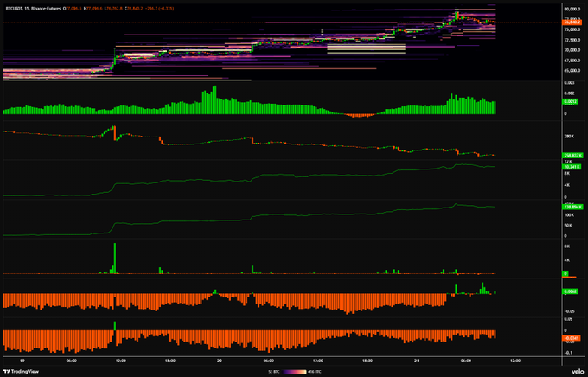
Task: Click the 06:00 tick right after date 19
Action: coord(71,361)
